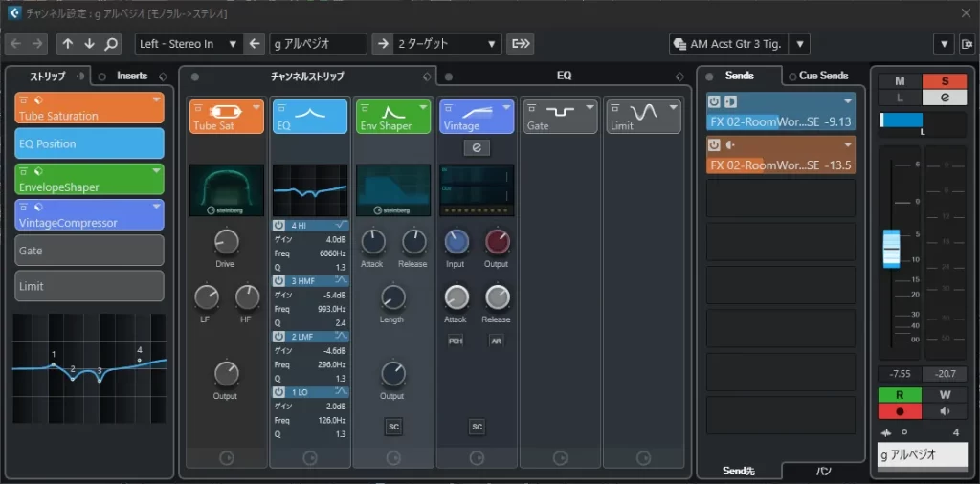Mute the channel with M button
The image size is (980, 484).
point(900,81)
